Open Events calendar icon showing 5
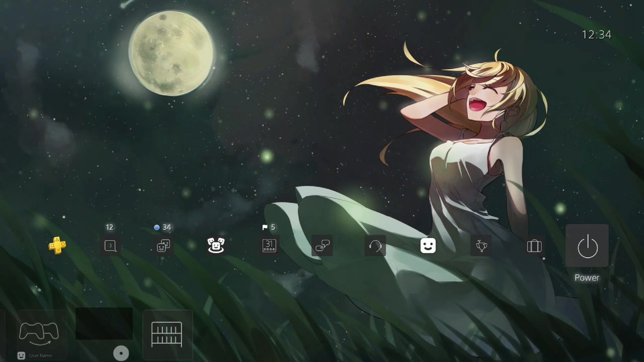Screen dimensions: 644x362 (x=269, y=246)
